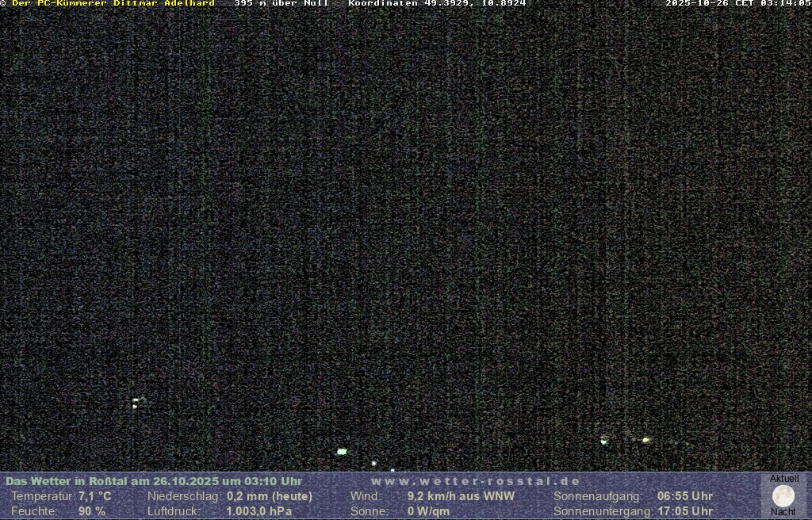Click the Sonnenuntergang time 17:05 Uhr
This screenshot has width=812, height=520.
coord(685,511)
